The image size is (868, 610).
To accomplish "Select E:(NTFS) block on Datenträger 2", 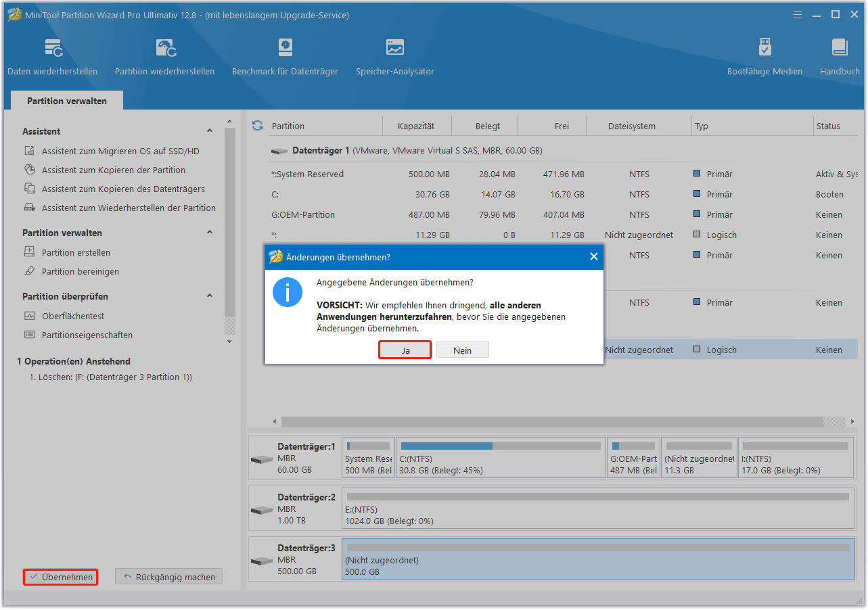I will point(598,509).
